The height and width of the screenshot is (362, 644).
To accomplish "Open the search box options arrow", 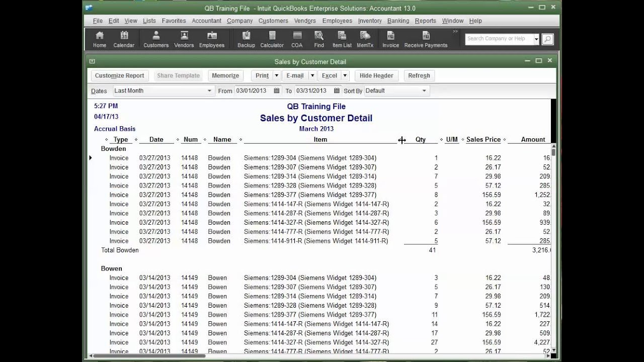I will point(536,39).
